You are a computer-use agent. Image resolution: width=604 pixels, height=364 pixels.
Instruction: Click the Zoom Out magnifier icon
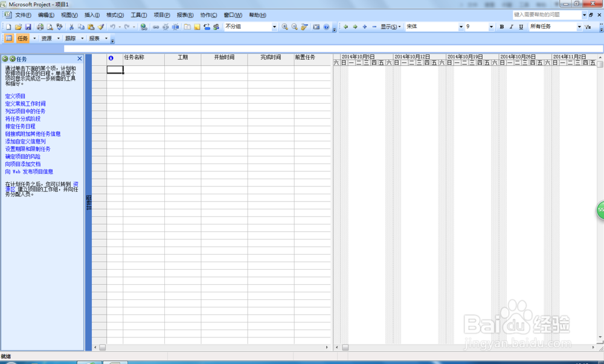tap(294, 27)
